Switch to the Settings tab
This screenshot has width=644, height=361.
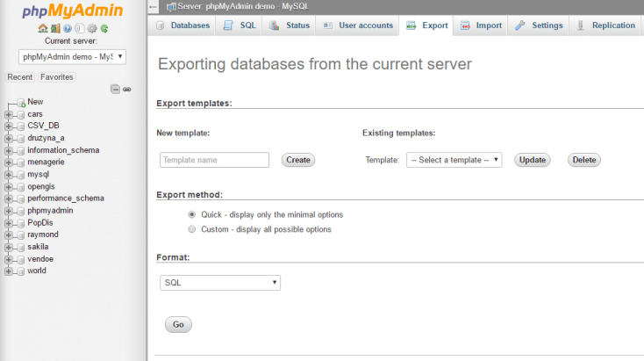point(539,25)
